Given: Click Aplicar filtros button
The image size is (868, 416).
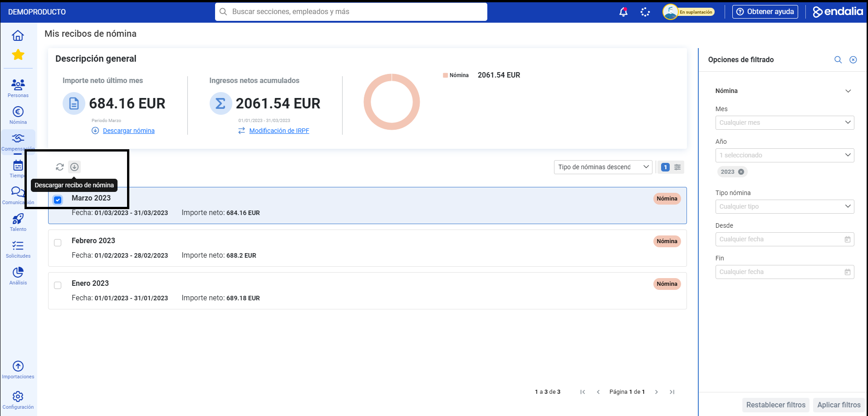Looking at the screenshot, I should point(839,405).
